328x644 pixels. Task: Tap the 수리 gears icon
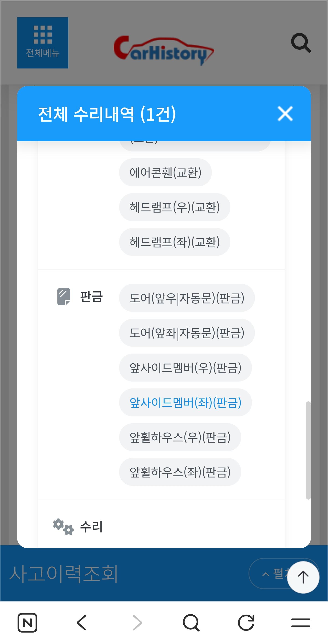click(x=64, y=526)
